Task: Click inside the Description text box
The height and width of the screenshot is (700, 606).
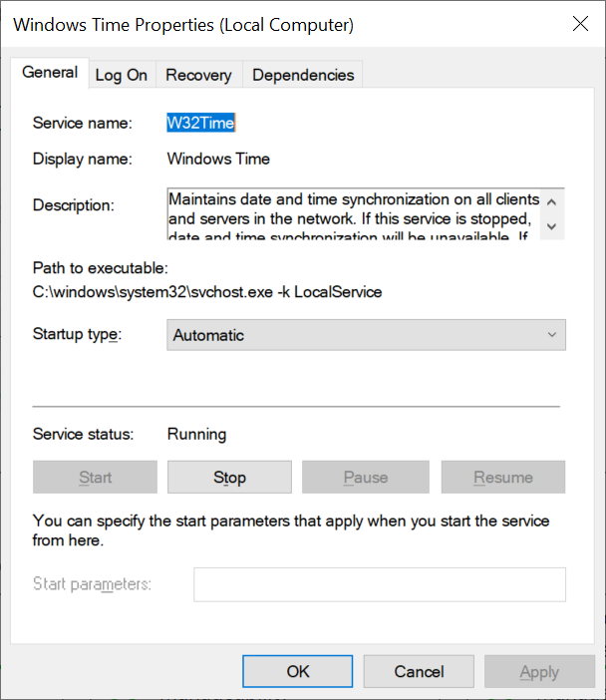Action: [x=354, y=213]
